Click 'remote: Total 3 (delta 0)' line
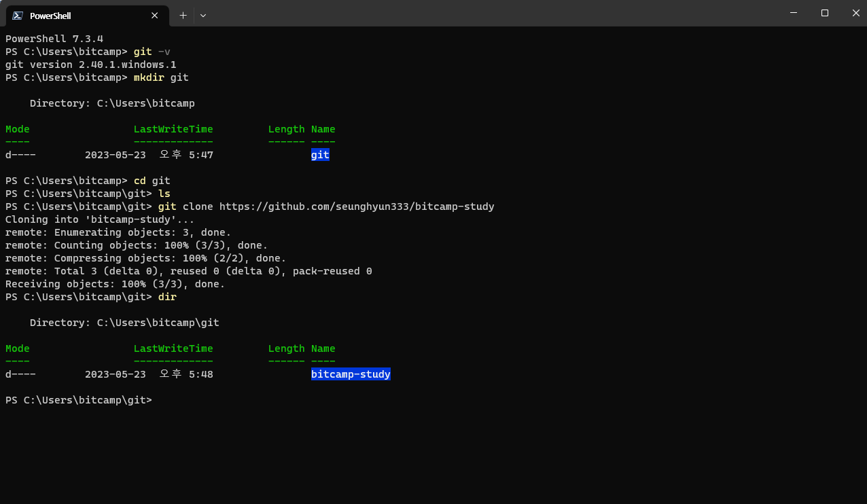867x504 pixels. (189, 271)
